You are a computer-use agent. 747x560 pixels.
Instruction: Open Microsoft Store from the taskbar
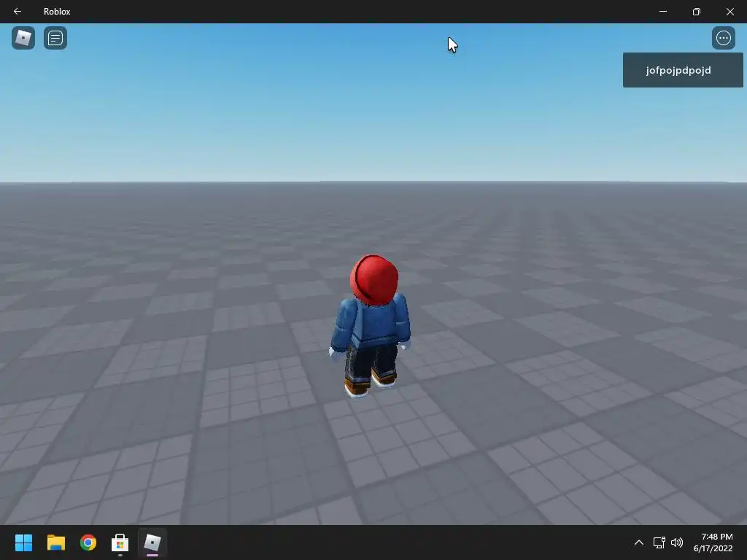pyautogui.click(x=120, y=542)
